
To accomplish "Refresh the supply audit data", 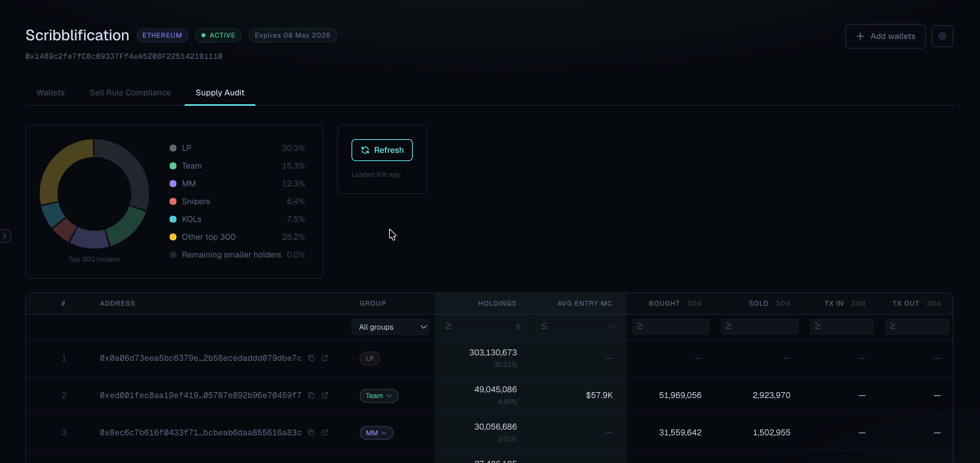I will [x=382, y=150].
